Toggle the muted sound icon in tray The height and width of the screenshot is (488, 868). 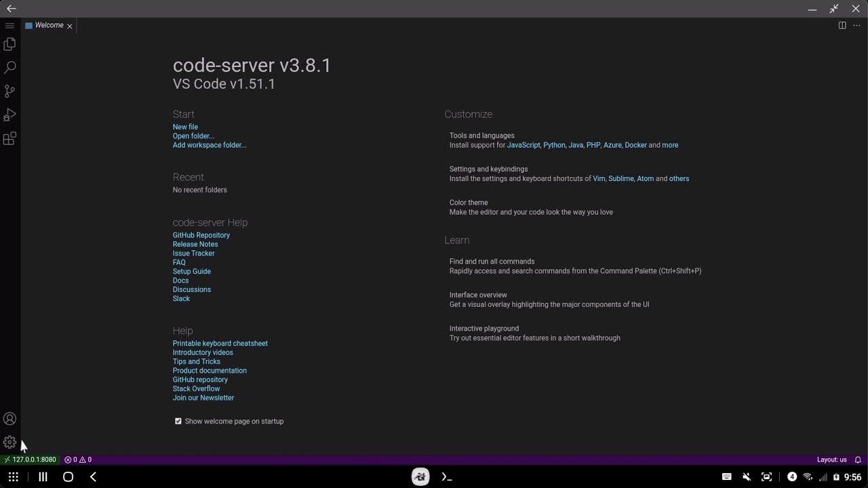point(747,477)
